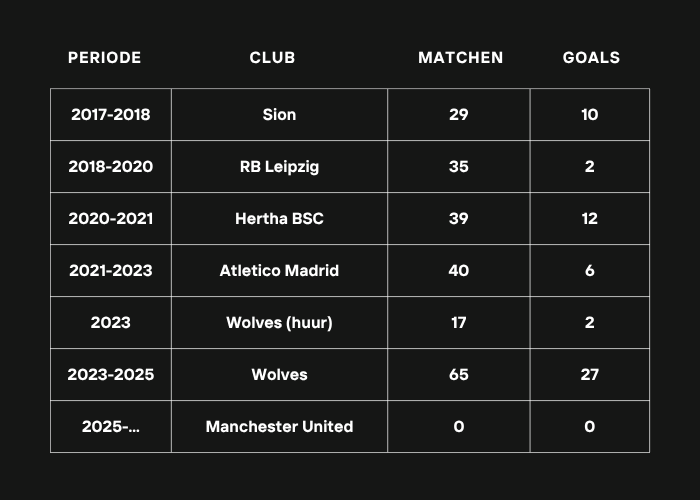Select the Atletico Madrid club cell
Viewport: 700px width, 500px height.
coord(279,271)
